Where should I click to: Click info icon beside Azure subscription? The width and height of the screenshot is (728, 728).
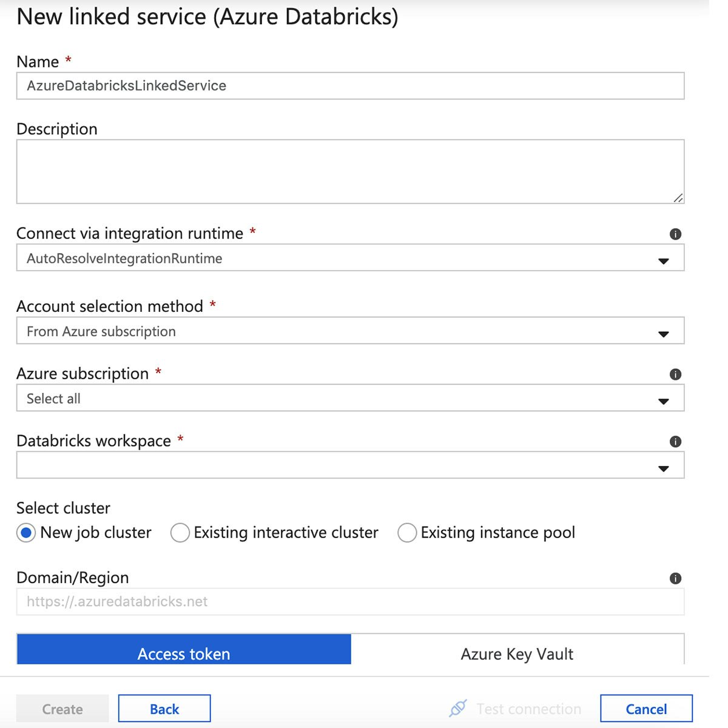[675, 374]
